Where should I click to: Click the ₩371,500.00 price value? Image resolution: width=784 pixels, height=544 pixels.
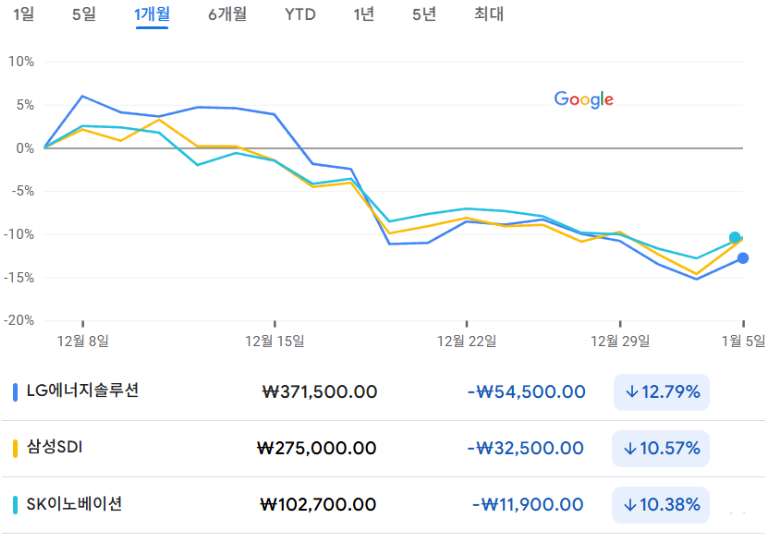[x=319, y=392]
